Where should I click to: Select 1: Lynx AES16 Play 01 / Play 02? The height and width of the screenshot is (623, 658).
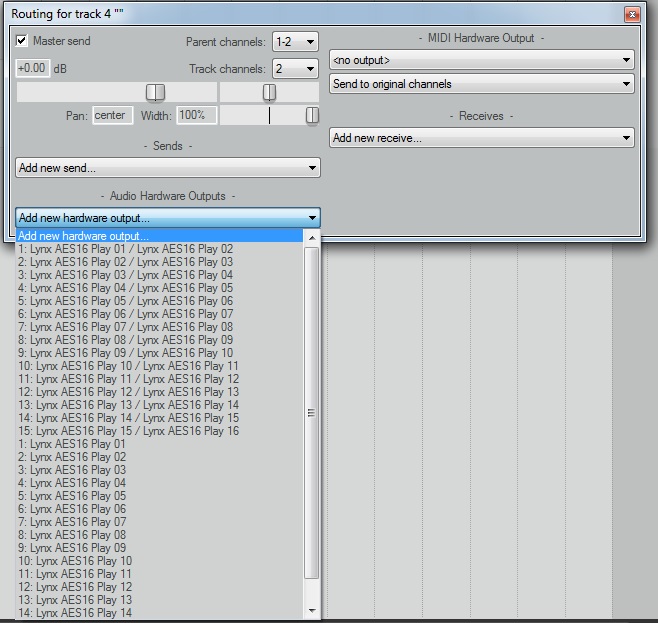pyautogui.click(x=159, y=249)
